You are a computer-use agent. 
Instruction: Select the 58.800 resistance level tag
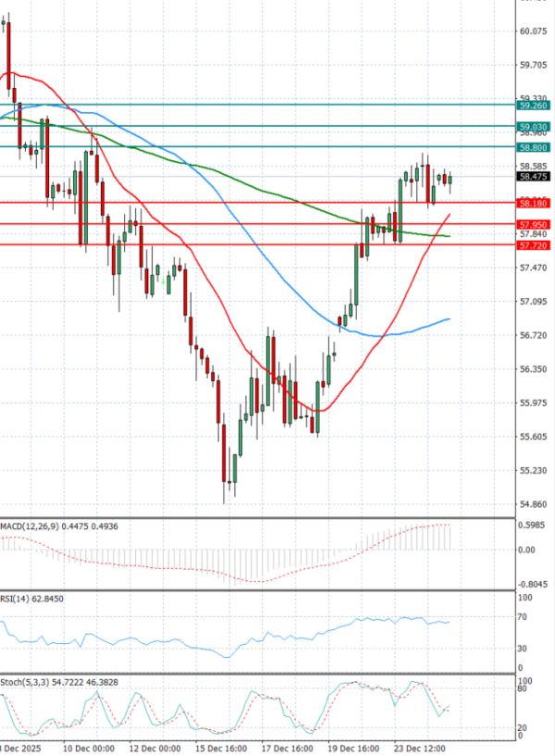tap(534, 147)
